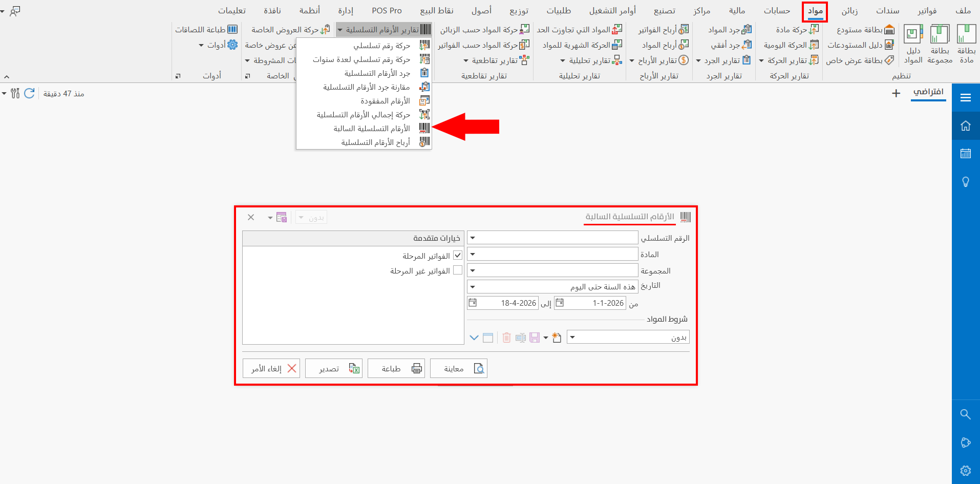980x484 pixels.
Task: Open أرباح الفواتير invoice profits report
Action: pos(663,30)
